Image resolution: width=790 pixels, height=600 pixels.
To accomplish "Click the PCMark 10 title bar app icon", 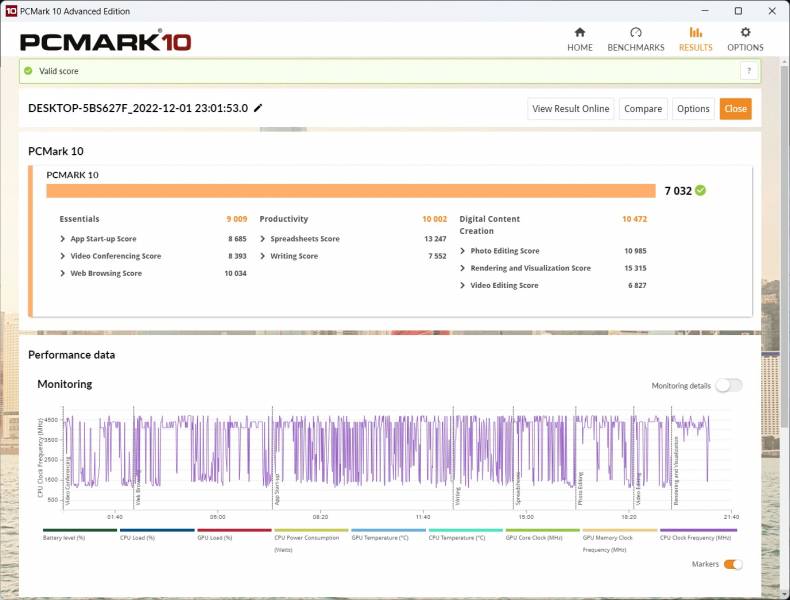I will (11, 11).
